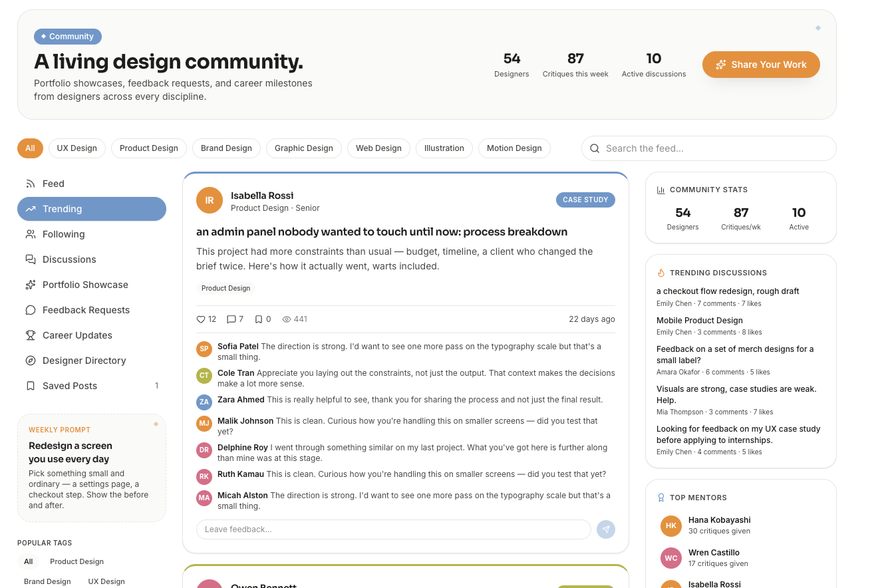Click the Leave feedback input field

tap(394, 529)
